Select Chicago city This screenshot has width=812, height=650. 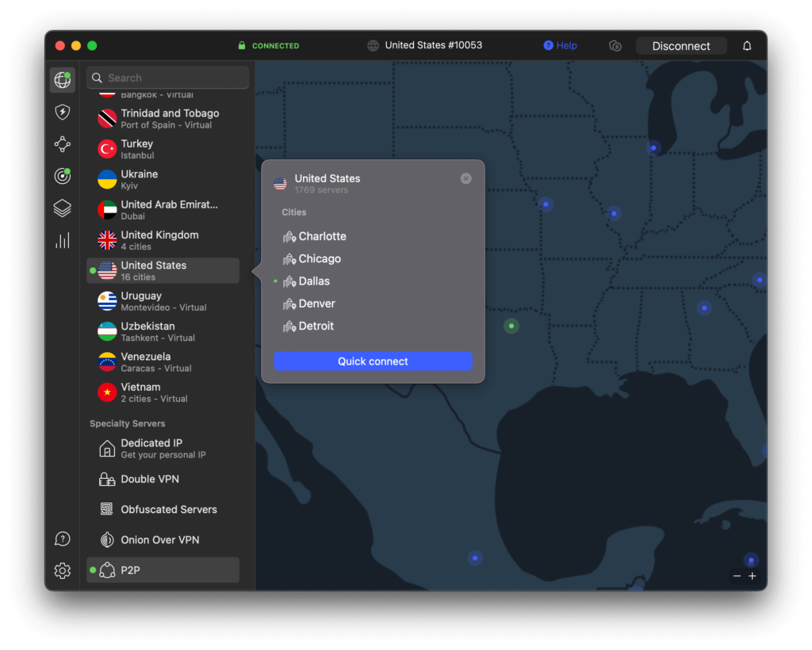click(x=312, y=258)
